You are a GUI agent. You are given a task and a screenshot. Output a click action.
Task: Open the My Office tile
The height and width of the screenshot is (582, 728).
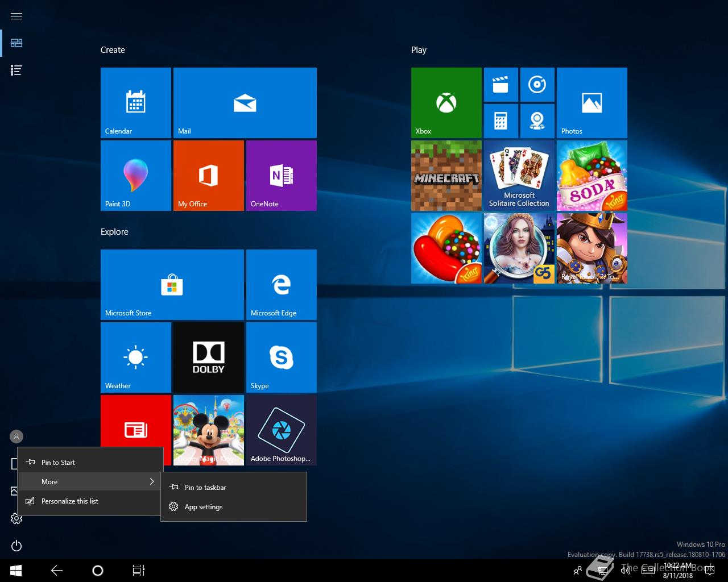point(209,176)
